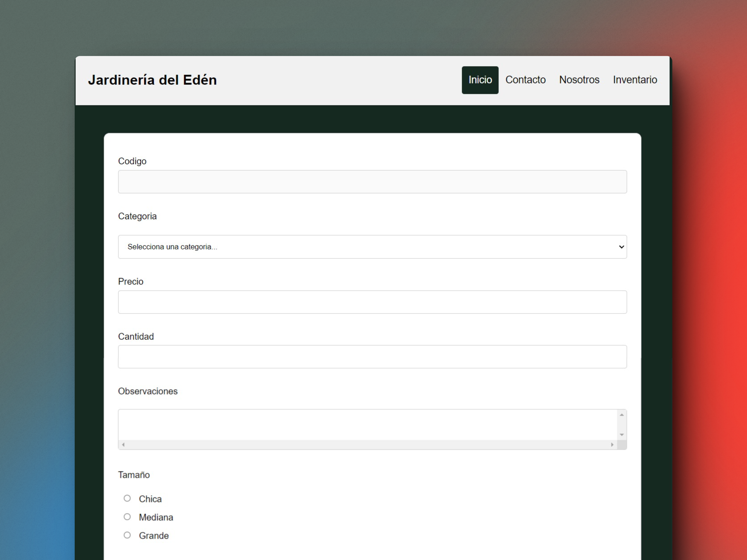Click inside the Observaciones text area
This screenshot has height=560, width=747.
(367, 425)
